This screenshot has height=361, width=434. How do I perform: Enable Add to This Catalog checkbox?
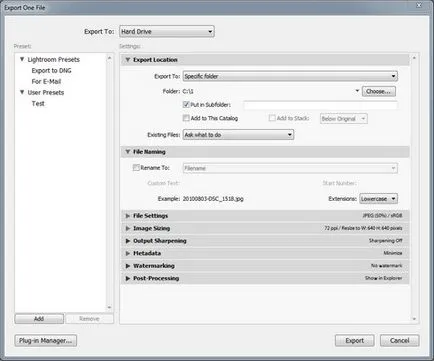[186, 118]
